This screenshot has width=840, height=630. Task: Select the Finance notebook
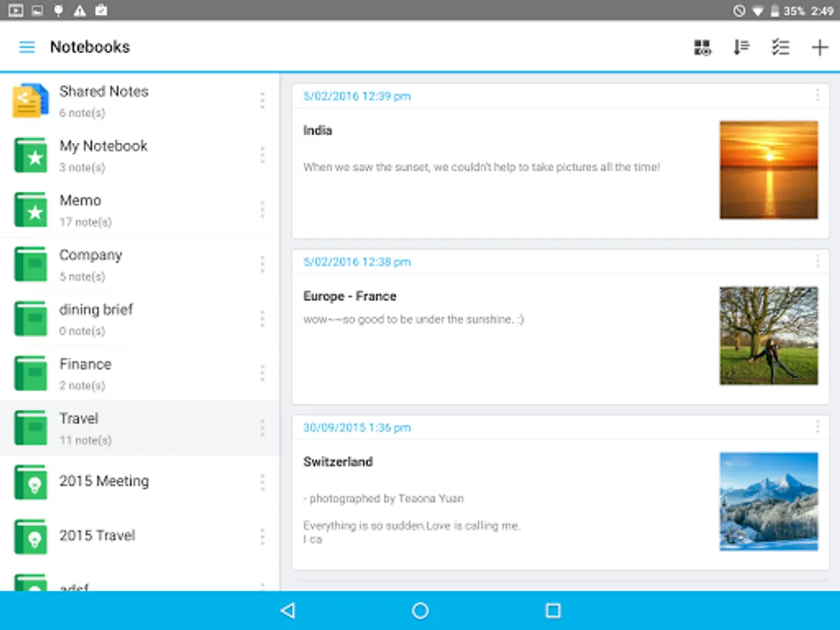(x=140, y=374)
